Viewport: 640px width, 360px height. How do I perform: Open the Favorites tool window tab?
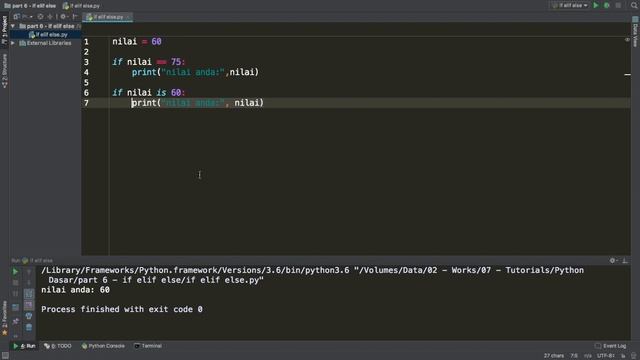click(4, 318)
